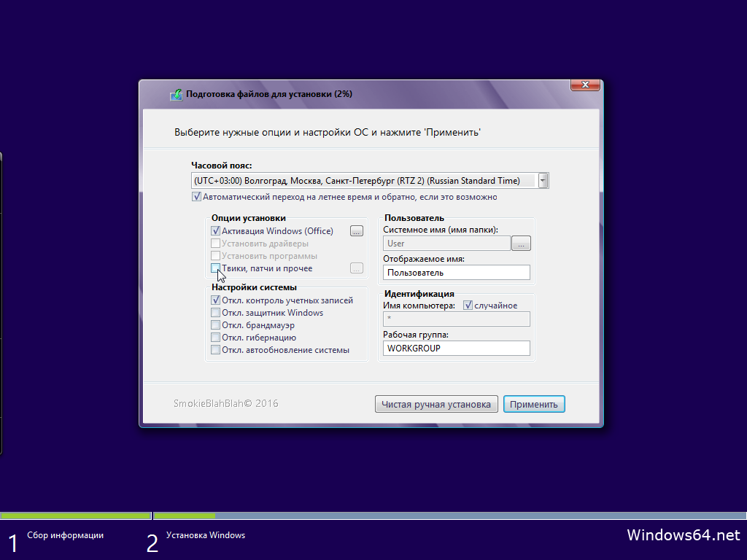Enable Твики, патчи и прочее checkbox

215,268
